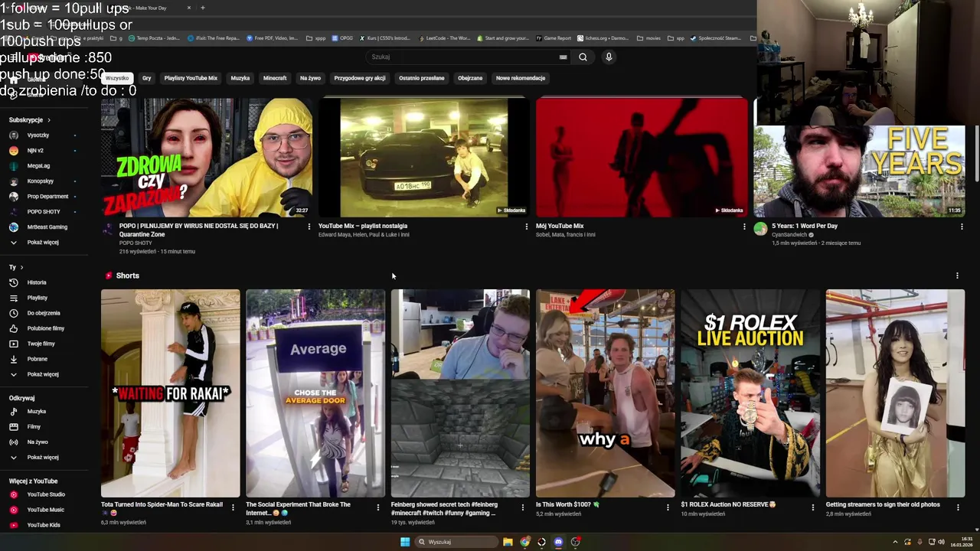Open the Shorts section options menu
The width and height of the screenshot is (980, 551).
957,275
